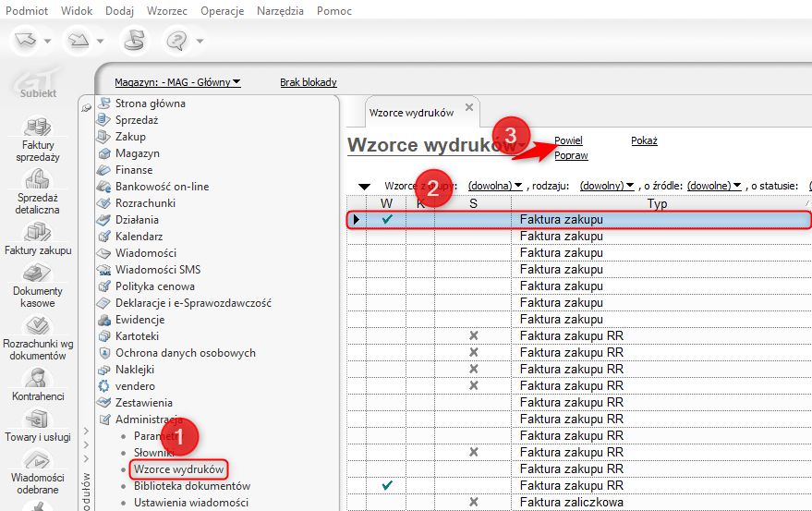812x511 pixels.
Task: Sort by the W column header
Action: click(386, 203)
